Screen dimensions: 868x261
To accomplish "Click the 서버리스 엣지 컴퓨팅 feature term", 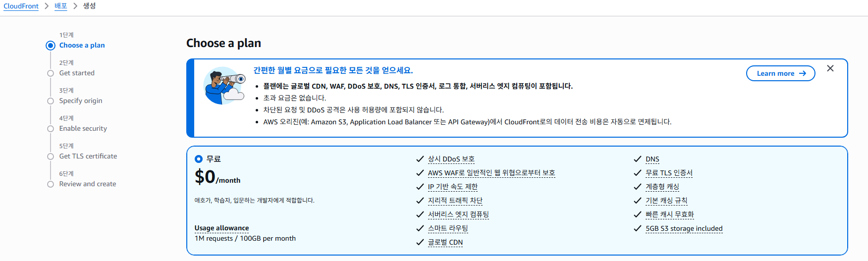I will click(458, 214).
